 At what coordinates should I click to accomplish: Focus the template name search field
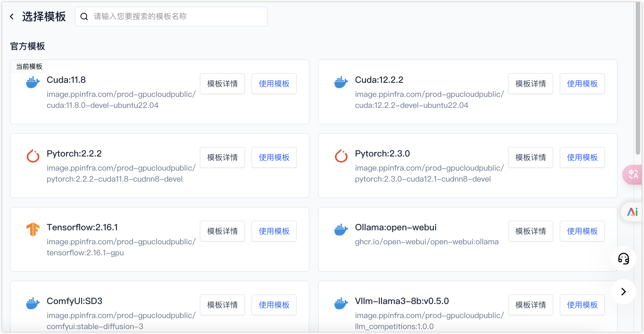click(x=176, y=17)
